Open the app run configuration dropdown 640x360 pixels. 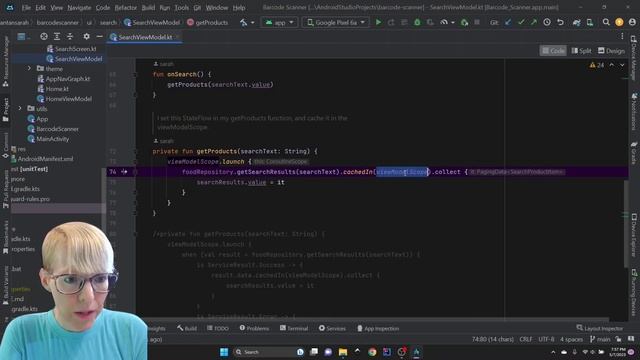tap(279, 22)
